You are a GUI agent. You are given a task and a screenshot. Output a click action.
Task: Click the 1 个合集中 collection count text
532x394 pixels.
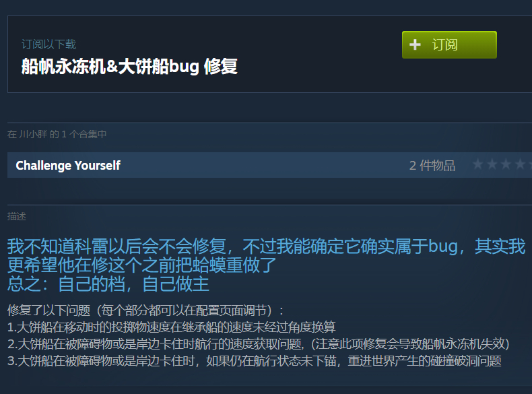(84, 135)
